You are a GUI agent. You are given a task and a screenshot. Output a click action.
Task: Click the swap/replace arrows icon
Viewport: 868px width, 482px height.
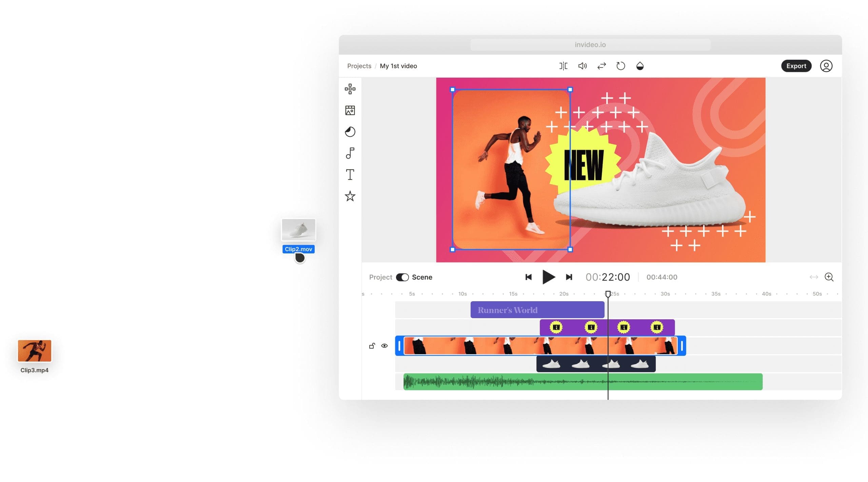[x=601, y=66]
